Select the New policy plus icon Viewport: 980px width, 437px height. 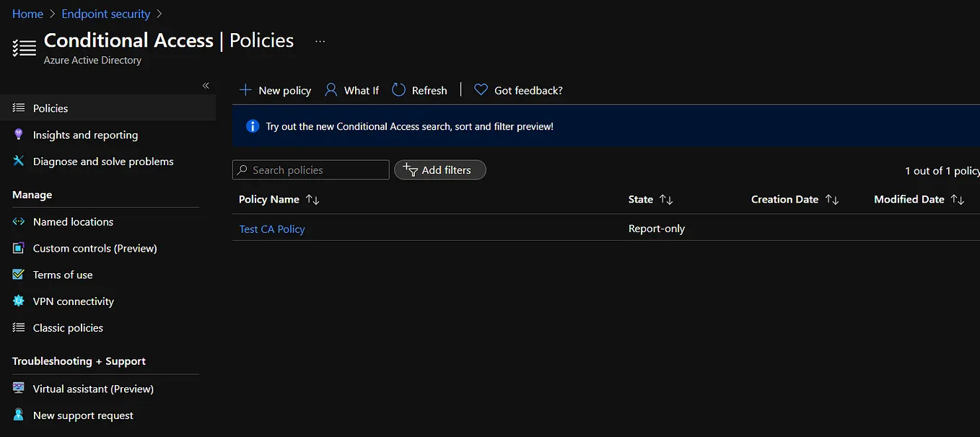click(246, 89)
